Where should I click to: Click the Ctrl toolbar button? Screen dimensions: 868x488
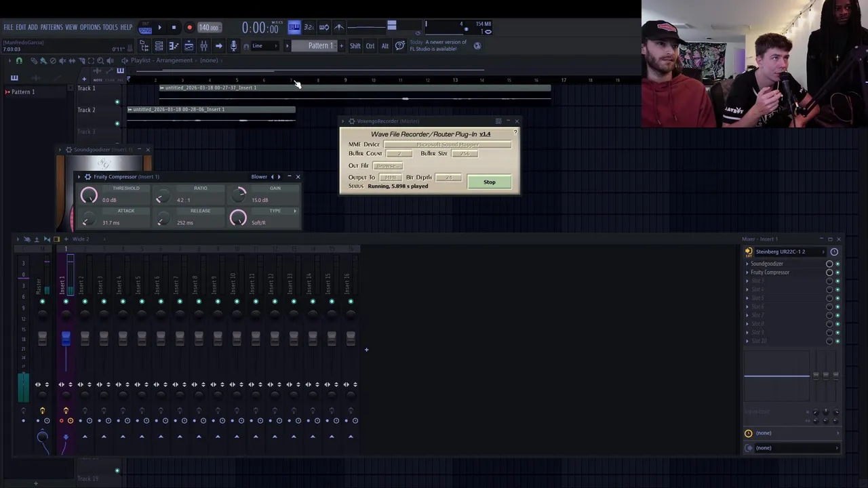370,46
